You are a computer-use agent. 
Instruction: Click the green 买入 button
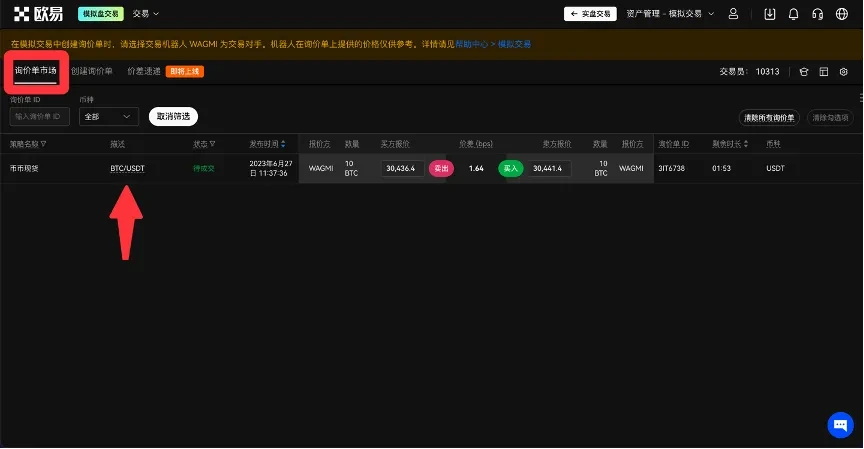pyautogui.click(x=511, y=169)
